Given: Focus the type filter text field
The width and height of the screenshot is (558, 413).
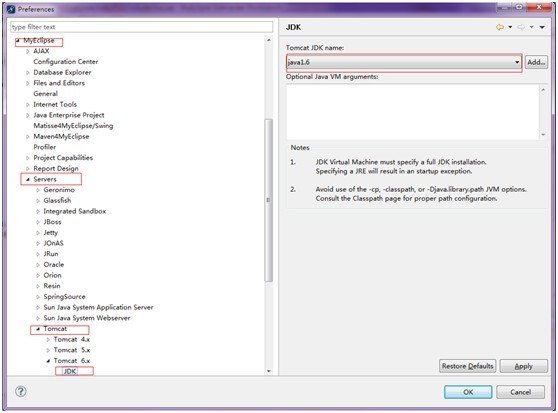Looking at the screenshot, I should point(142,27).
